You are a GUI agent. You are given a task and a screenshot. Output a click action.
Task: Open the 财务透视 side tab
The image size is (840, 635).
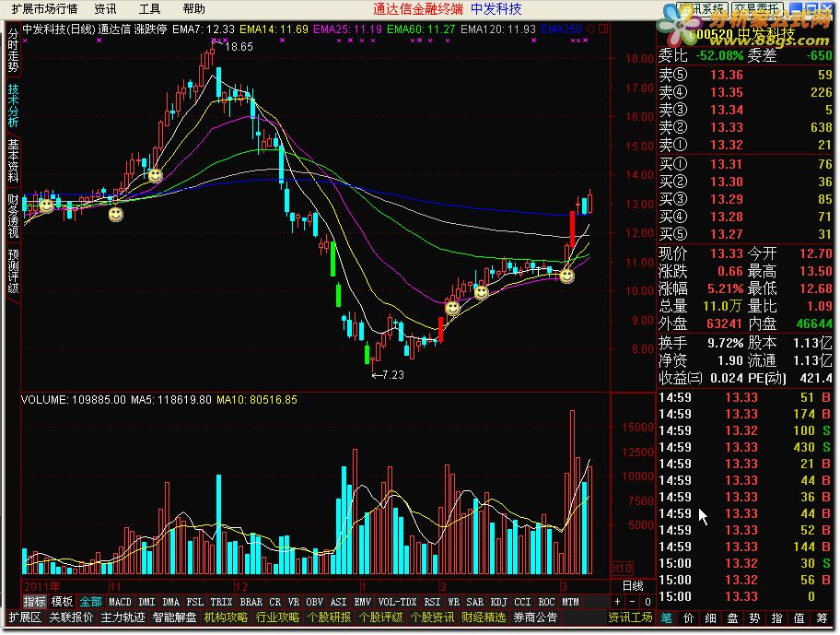pos(13,216)
